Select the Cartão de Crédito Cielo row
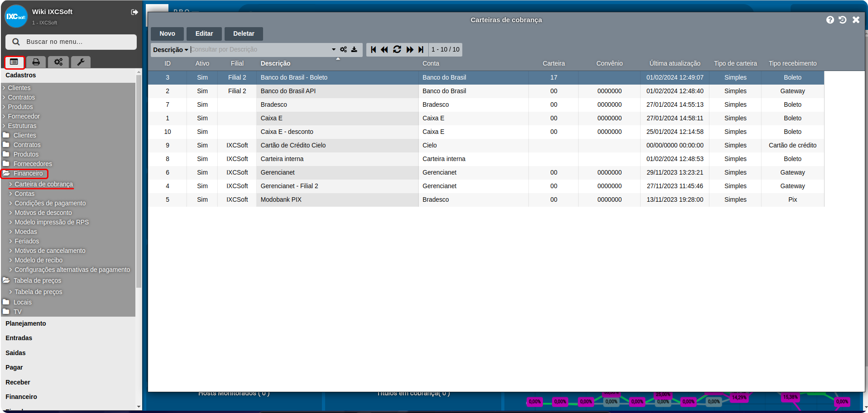 coord(486,145)
